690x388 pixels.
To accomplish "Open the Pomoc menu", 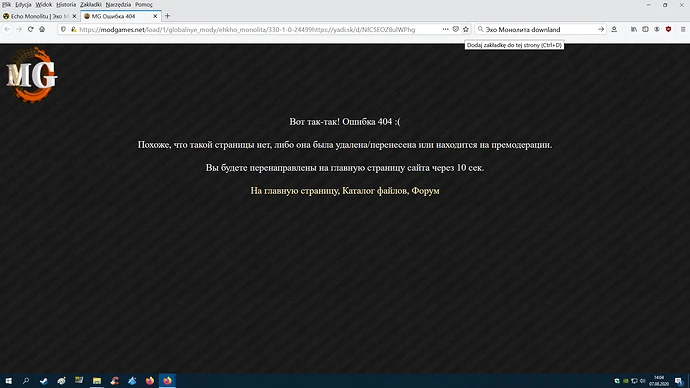I will pos(143,4).
